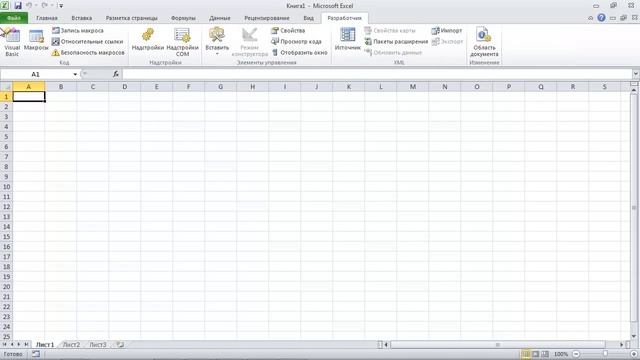Select row 10 header
Viewport: 640px width, 360px height.
point(6,187)
